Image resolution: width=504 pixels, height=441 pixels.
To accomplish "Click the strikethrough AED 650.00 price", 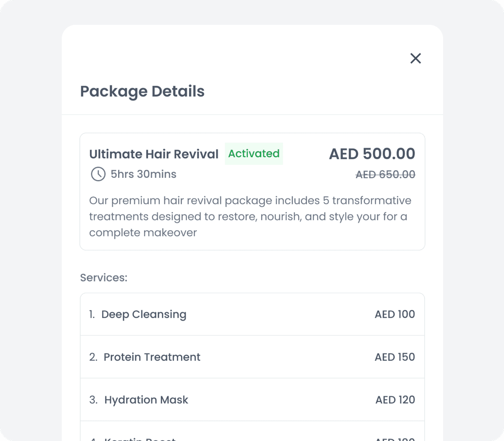I will point(385,174).
